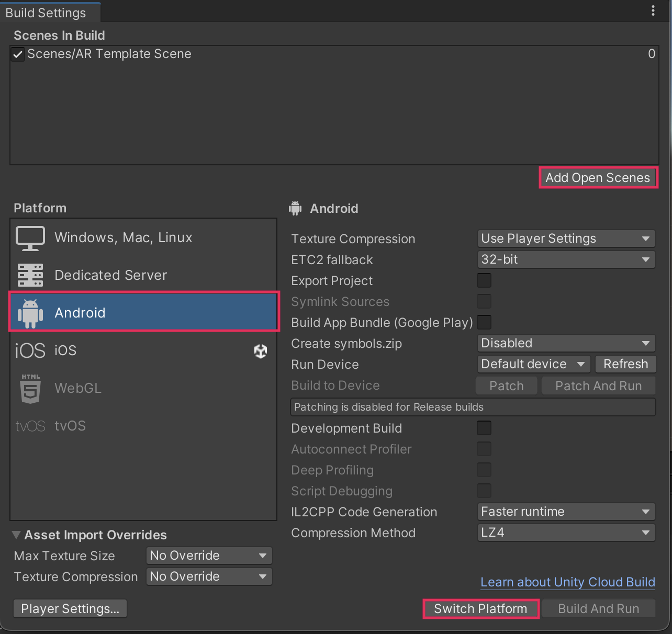Viewport: 672px width, 634px height.
Task: Click the iOS platform icon
Action: (x=30, y=350)
